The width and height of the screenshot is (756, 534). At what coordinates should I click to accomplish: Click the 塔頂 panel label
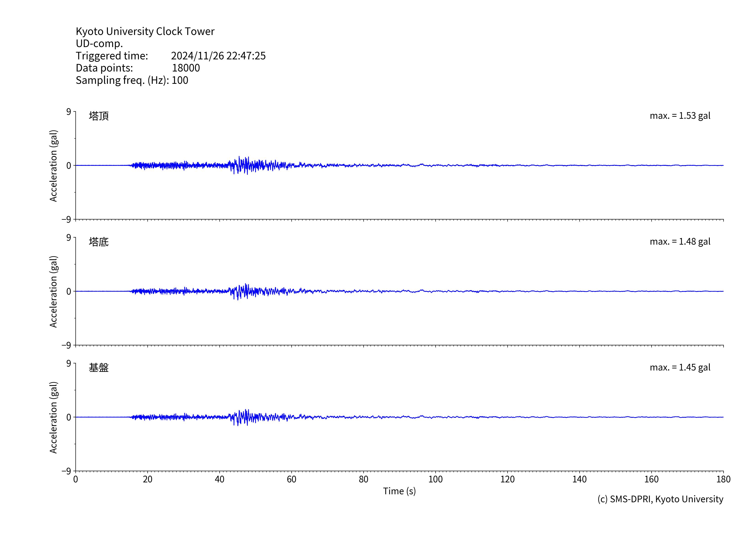pyautogui.click(x=98, y=116)
